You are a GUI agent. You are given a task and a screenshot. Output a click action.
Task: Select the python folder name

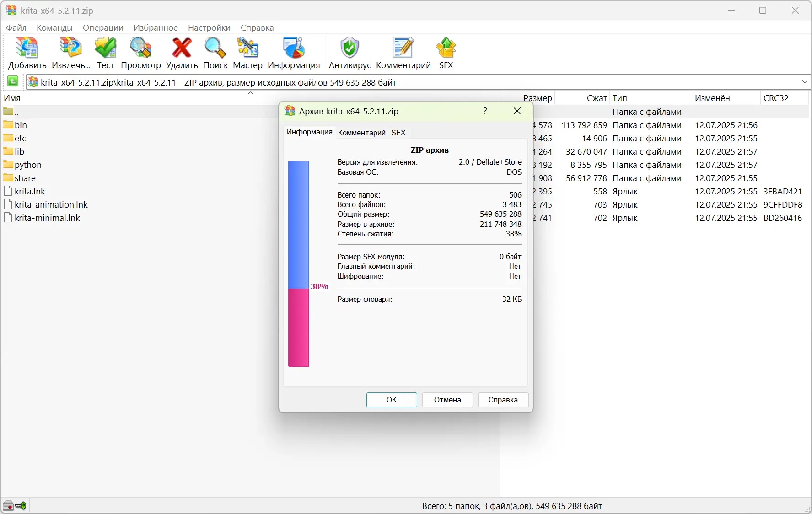click(28, 165)
